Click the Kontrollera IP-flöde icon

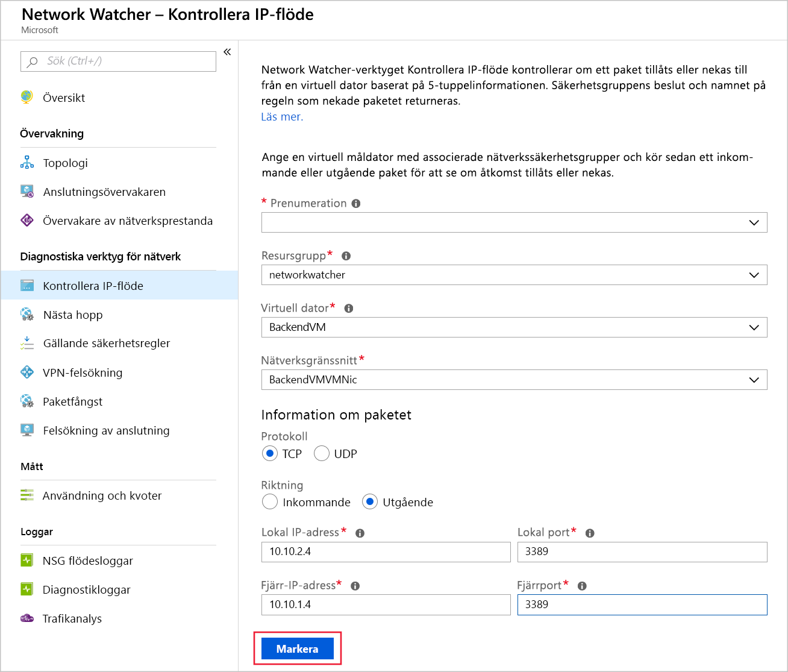[x=27, y=286]
